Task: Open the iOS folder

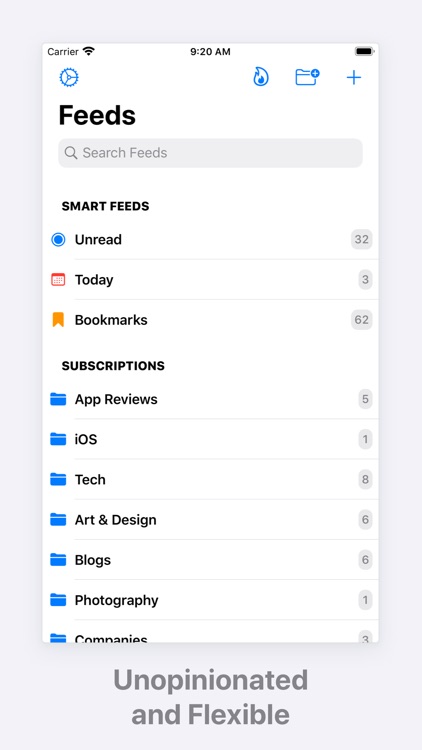Action: [211, 439]
